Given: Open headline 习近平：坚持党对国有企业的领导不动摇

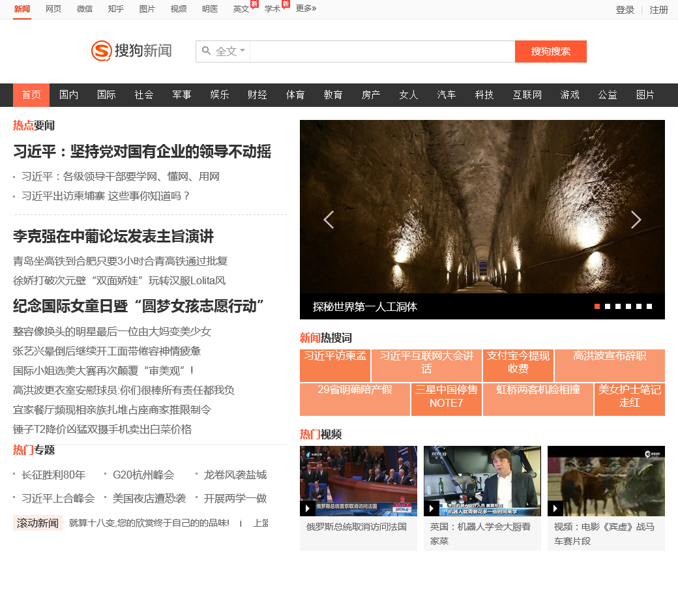Looking at the screenshot, I should 142,152.
